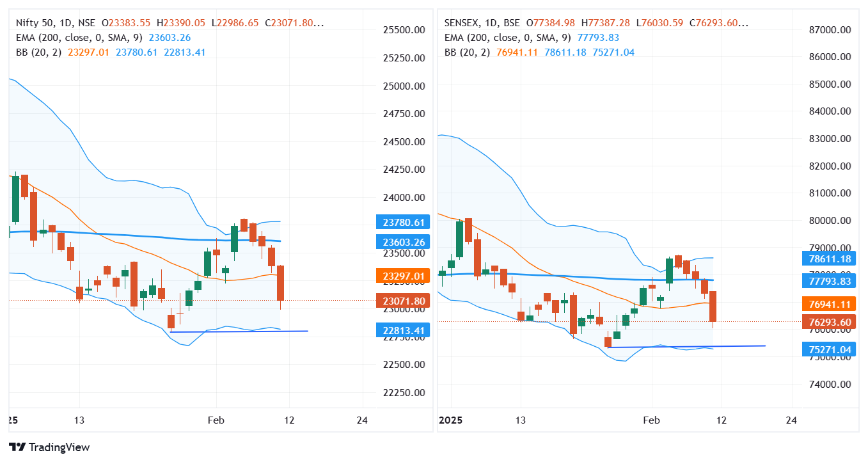Click EMA legend value 77793.83 on Sensex chart

[x=598, y=37]
